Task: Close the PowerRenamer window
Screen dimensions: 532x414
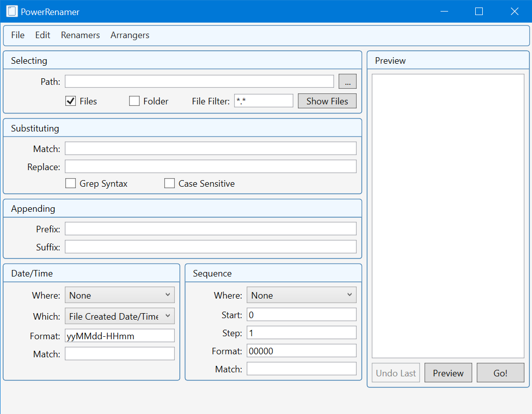Action: click(x=514, y=12)
